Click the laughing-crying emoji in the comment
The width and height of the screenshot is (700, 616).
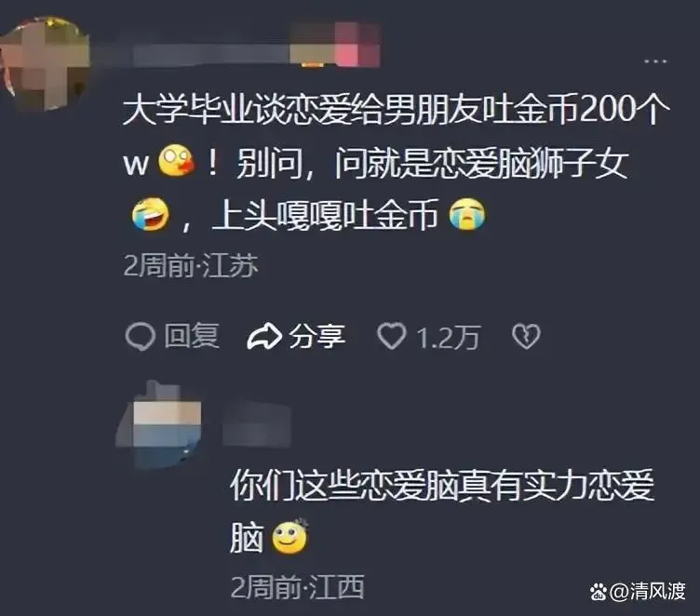[151, 214]
